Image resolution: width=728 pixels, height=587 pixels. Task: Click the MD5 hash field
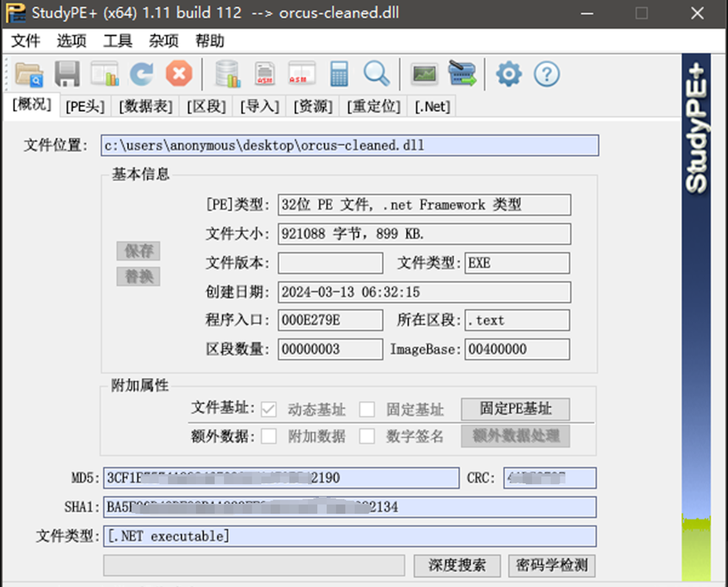281,478
